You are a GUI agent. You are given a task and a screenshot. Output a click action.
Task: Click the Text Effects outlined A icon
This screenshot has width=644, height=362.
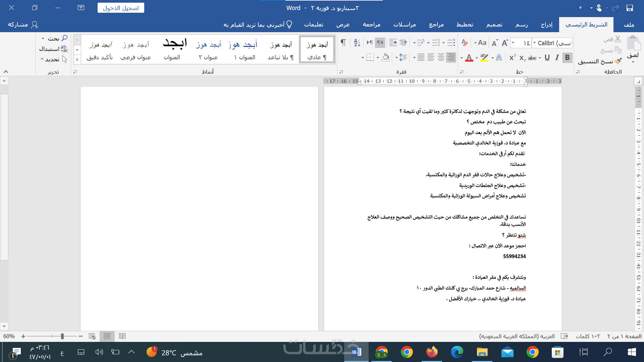pos(499,58)
